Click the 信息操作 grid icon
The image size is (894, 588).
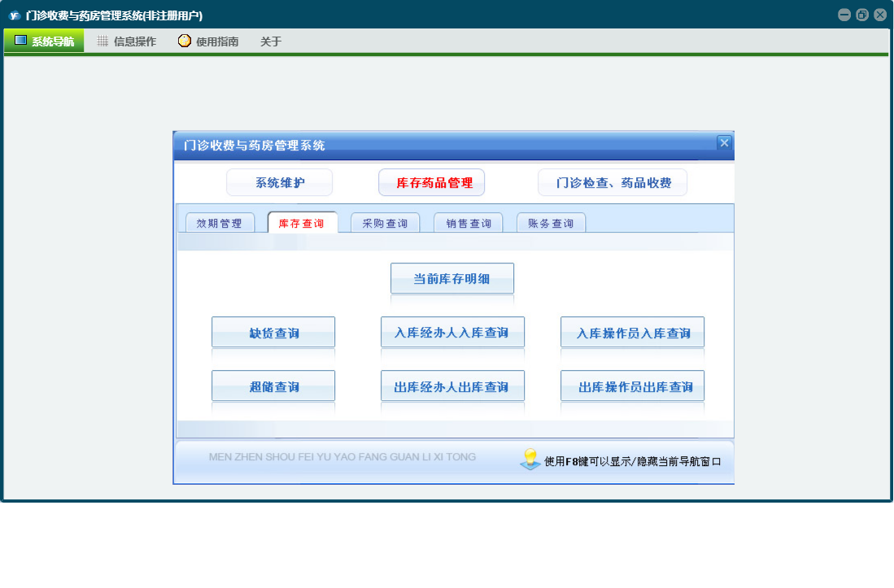click(102, 41)
